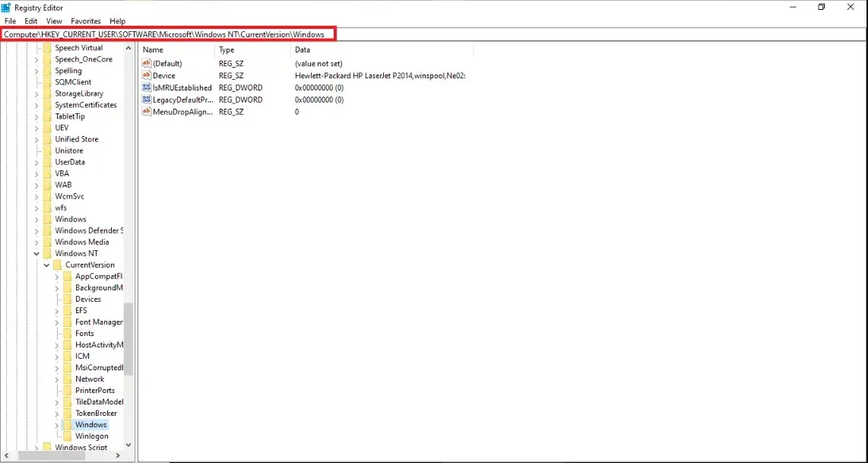Open the Favorites menu
This screenshot has height=463, width=868.
coord(86,21)
